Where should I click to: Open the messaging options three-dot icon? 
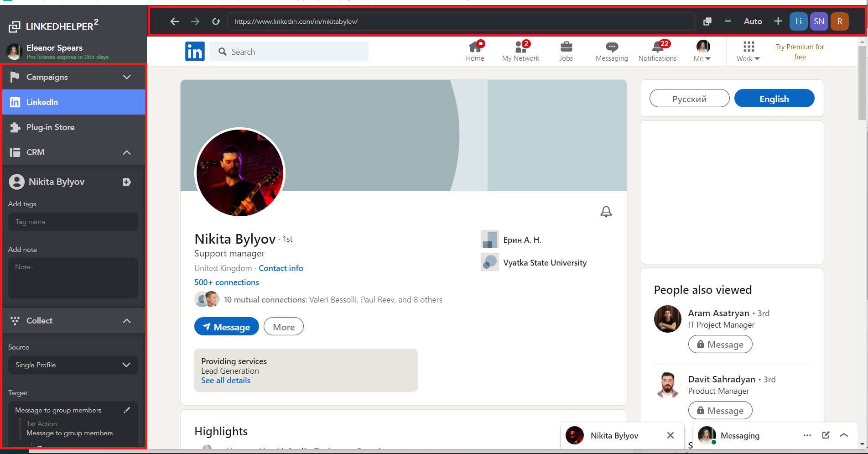tap(807, 435)
